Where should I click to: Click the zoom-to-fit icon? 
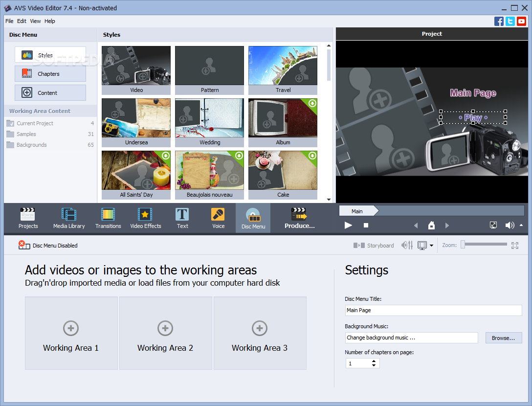point(515,246)
